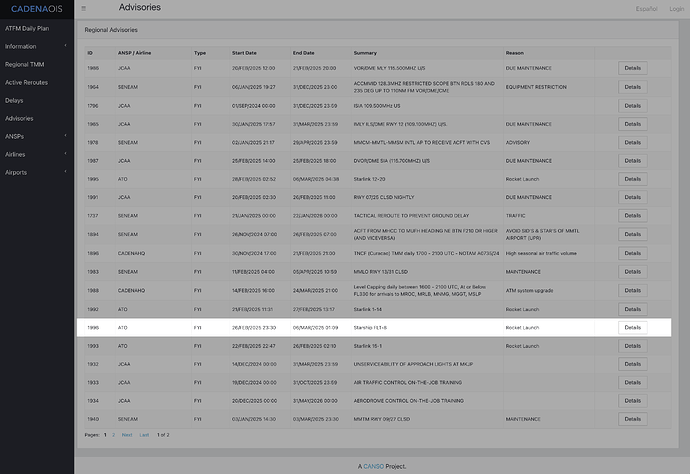Open Details for Starlink 12-20 advisory

pyautogui.click(x=632, y=179)
